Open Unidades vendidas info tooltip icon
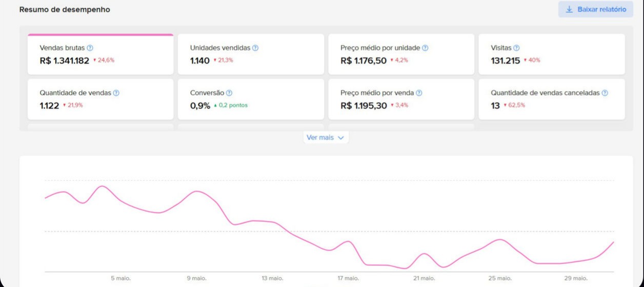This screenshot has height=287, width=644. (x=255, y=48)
